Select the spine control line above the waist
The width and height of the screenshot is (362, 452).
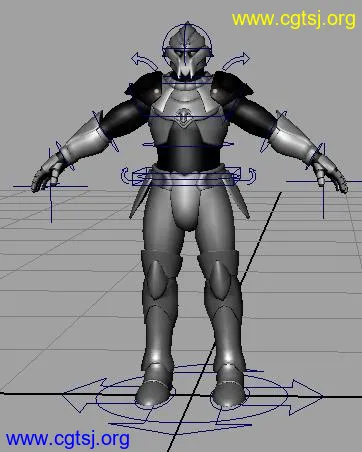[187, 145]
